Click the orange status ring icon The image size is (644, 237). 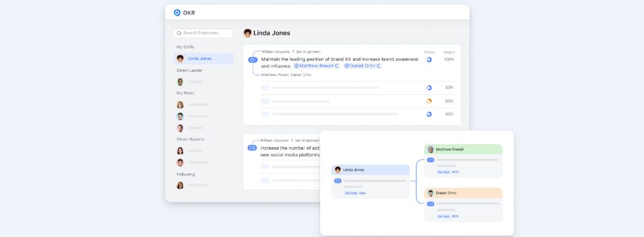pos(429,101)
